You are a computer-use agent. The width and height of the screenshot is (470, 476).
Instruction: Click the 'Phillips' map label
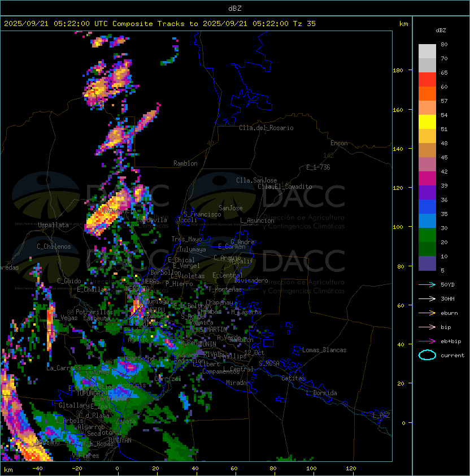(x=233, y=356)
